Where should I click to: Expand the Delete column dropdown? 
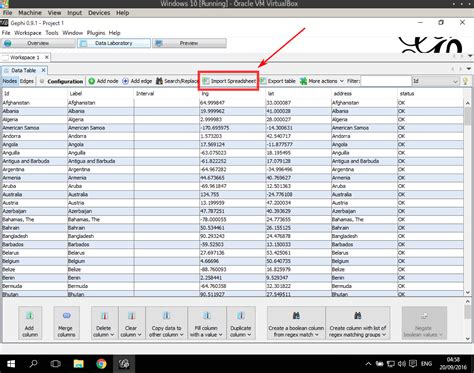pos(105,323)
